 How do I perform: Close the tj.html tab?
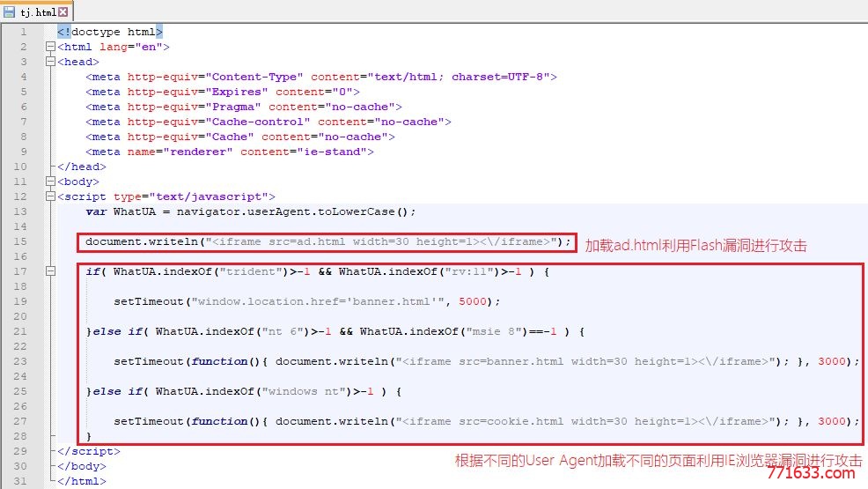(x=63, y=11)
